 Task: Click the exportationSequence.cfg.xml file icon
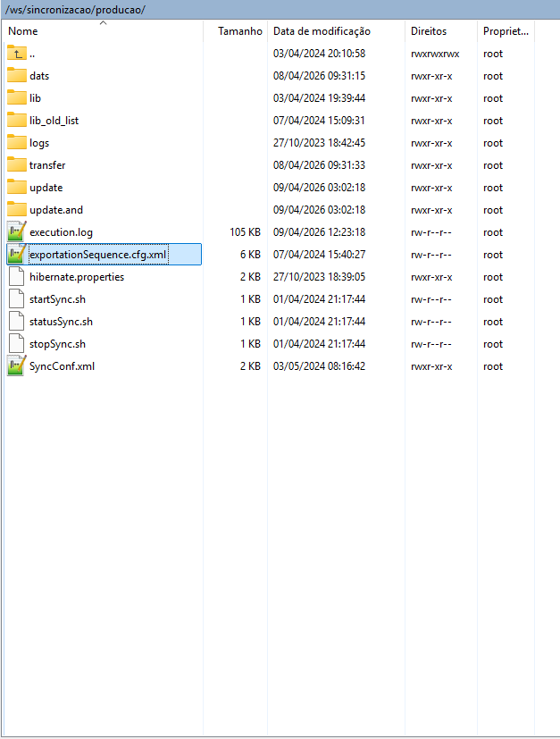point(17,255)
